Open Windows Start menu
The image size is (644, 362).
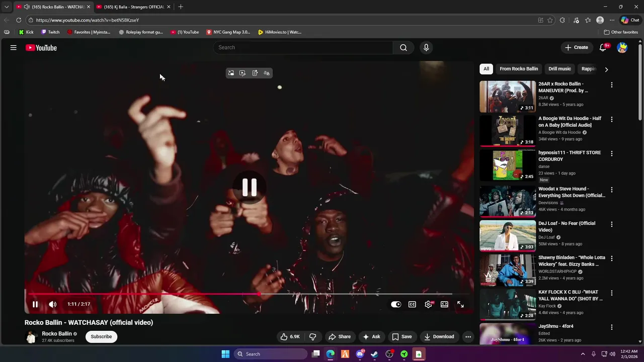coord(225,354)
